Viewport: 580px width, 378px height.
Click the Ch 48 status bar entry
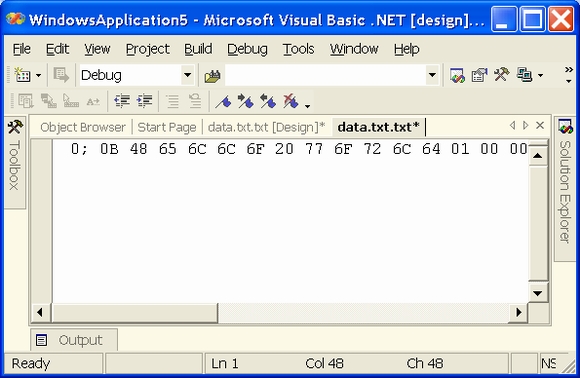coord(425,364)
